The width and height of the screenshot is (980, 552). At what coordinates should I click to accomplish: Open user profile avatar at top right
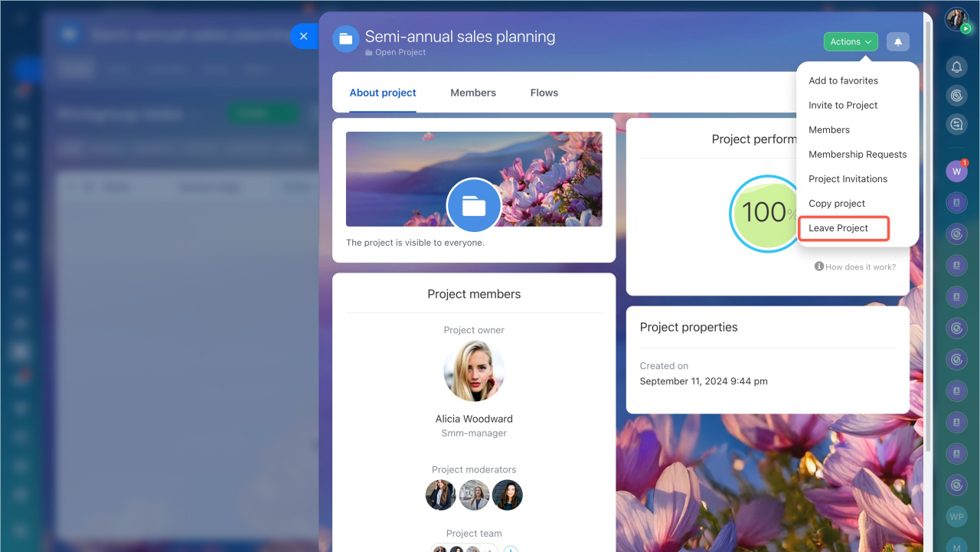click(x=956, y=19)
